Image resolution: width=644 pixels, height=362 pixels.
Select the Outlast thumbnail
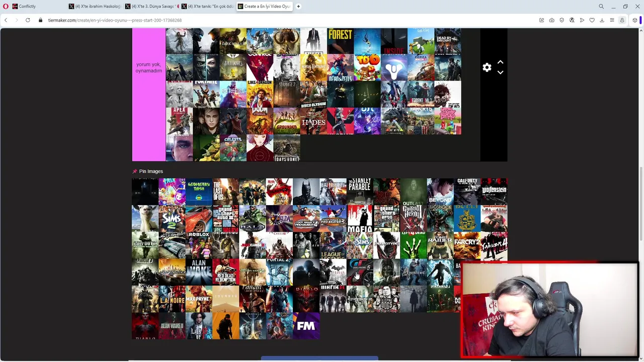(414, 192)
